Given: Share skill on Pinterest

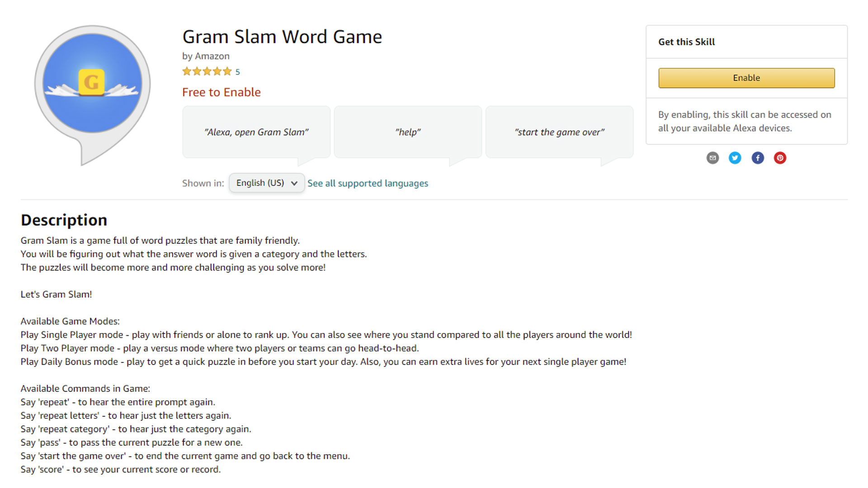Looking at the screenshot, I should (x=780, y=158).
